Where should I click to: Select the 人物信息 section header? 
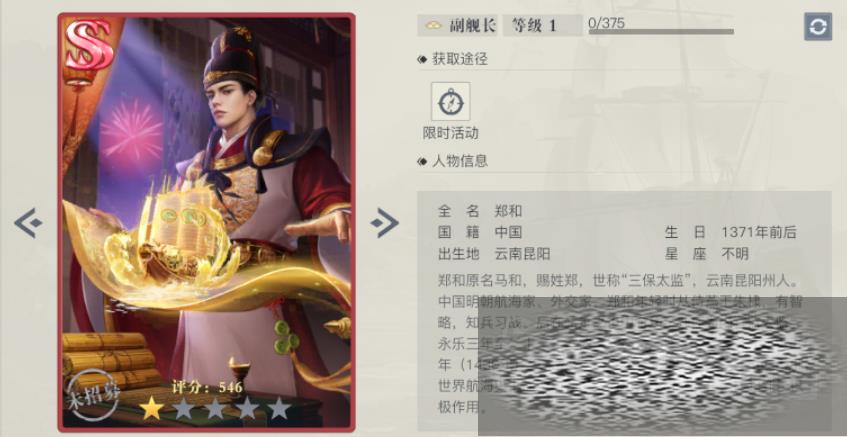coord(460,160)
